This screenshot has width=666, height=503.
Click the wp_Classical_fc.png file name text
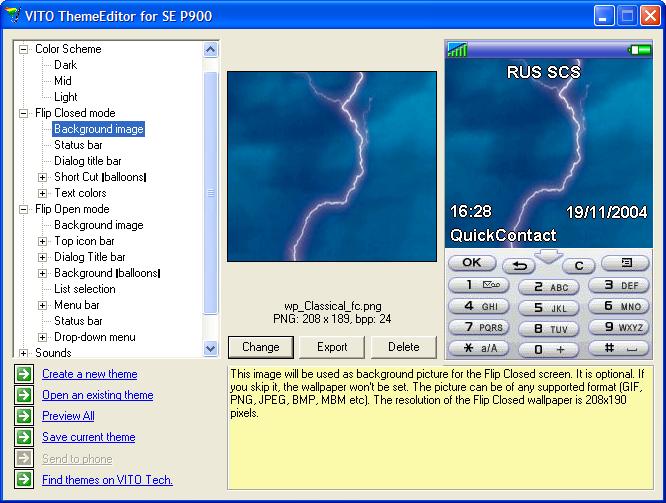[x=333, y=306]
